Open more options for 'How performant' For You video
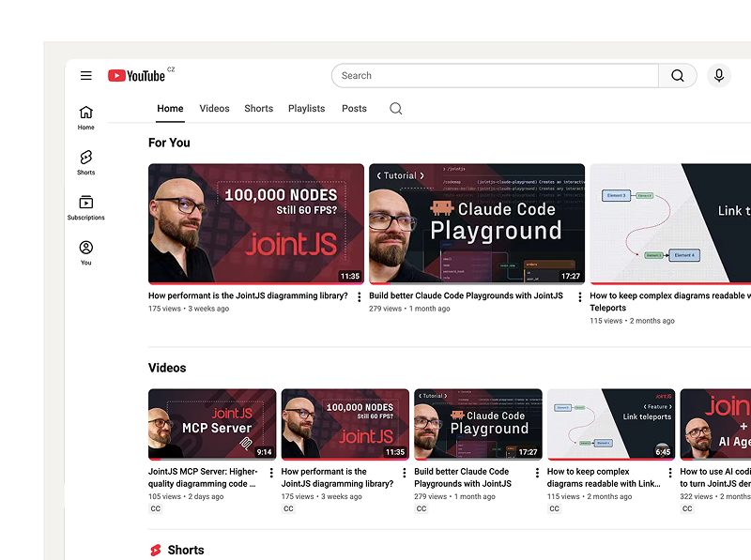 tap(360, 297)
